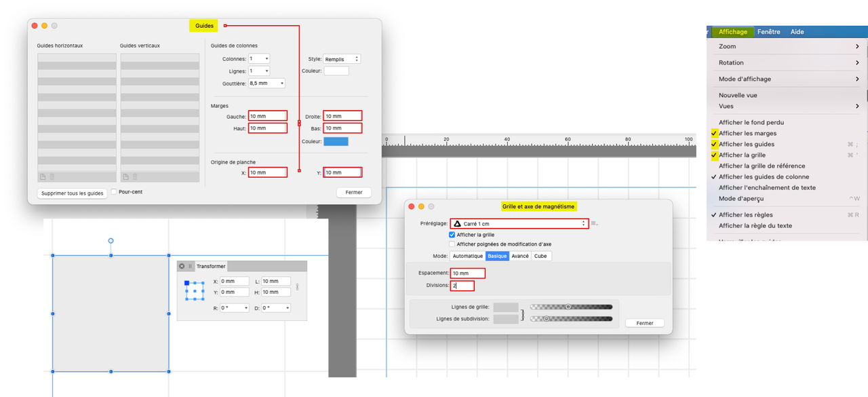Open the Lignes de subdivision color swatch
This screenshot has width=868, height=397.
(506, 319)
